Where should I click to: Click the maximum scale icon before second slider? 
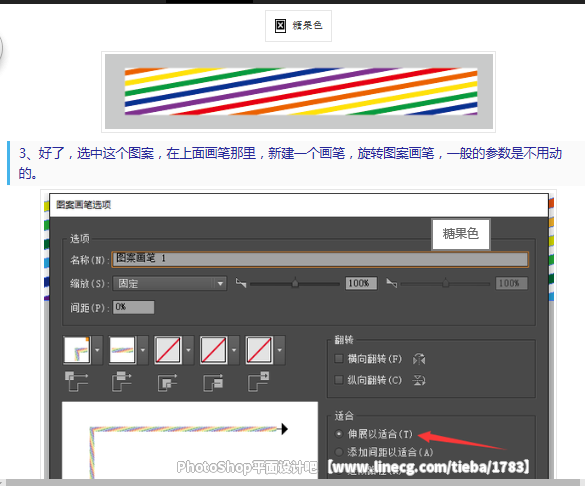391,283
